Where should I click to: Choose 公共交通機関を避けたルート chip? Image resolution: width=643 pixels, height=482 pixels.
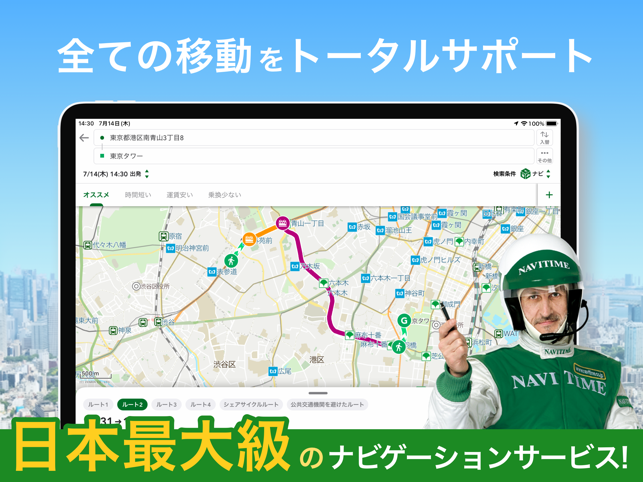click(327, 404)
